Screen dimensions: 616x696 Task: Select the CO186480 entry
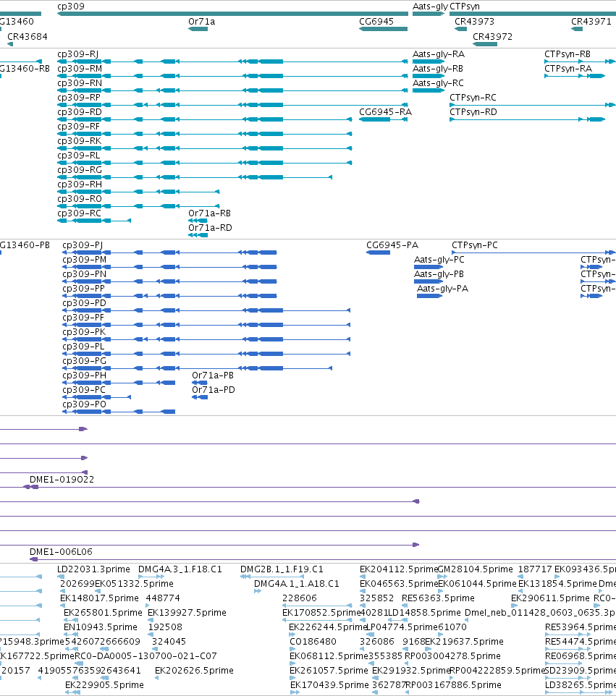[313, 642]
